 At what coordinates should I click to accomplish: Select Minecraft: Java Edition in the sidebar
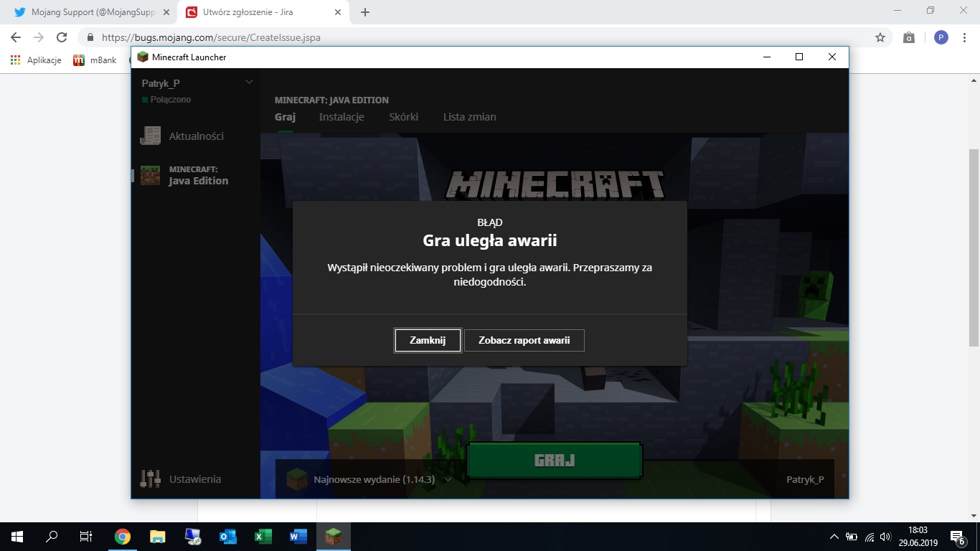[x=184, y=176]
